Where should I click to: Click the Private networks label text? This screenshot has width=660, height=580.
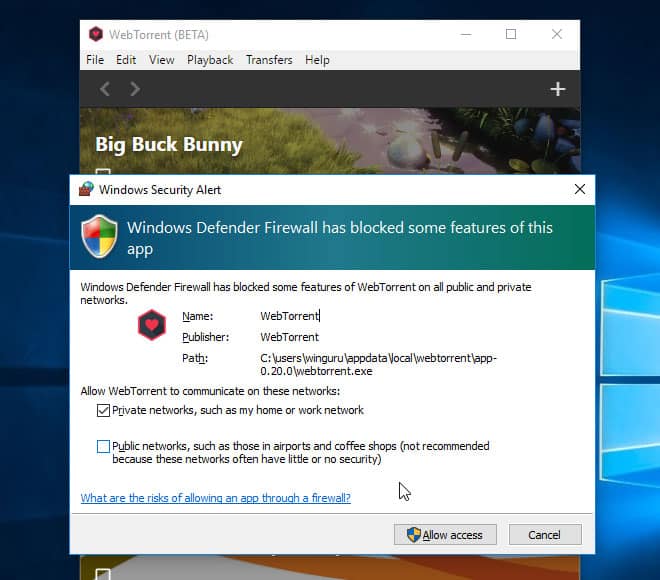[238, 410]
